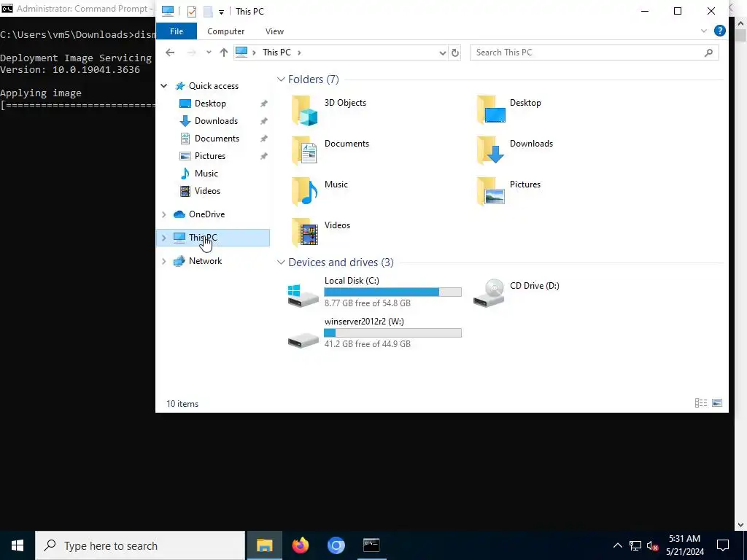Switch to large icons view layout icon
Image resolution: width=747 pixels, height=560 pixels.
click(x=717, y=402)
